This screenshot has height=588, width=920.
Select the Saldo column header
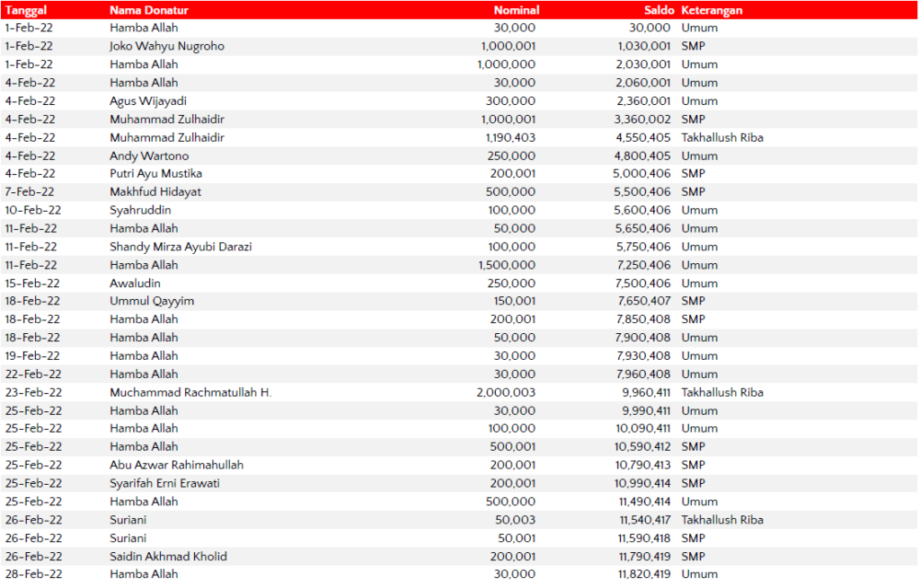point(657,10)
